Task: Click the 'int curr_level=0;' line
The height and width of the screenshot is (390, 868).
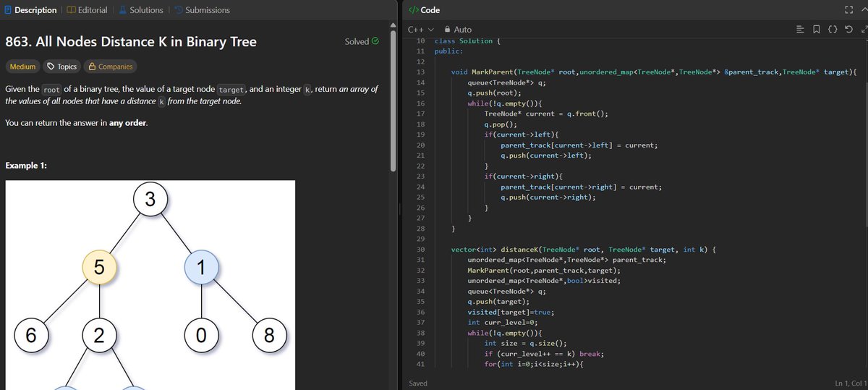Action: [x=504, y=322]
